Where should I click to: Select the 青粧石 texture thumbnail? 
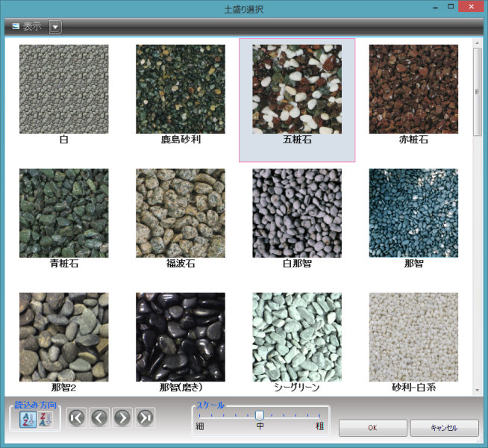click(64, 213)
